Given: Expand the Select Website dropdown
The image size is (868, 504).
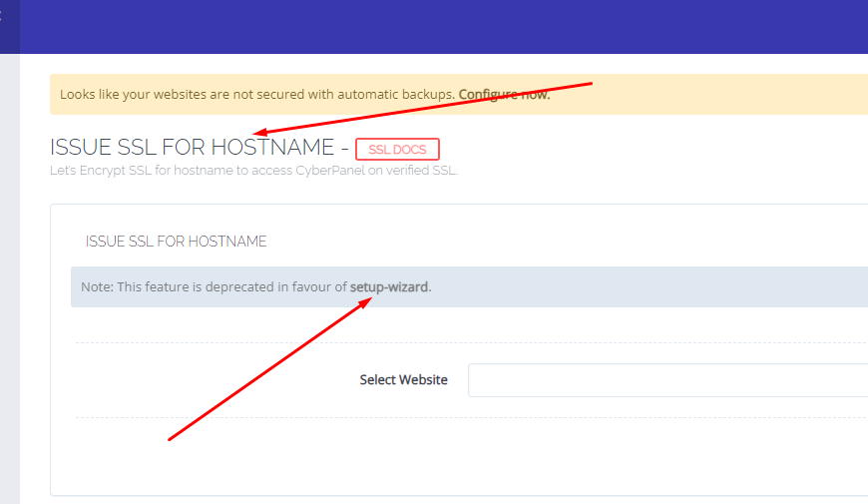Looking at the screenshot, I should pos(666,380).
